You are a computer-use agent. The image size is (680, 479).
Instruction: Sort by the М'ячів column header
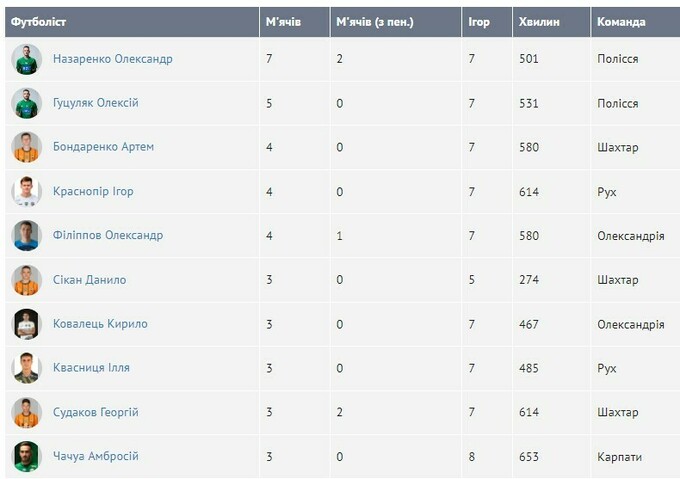click(x=283, y=22)
